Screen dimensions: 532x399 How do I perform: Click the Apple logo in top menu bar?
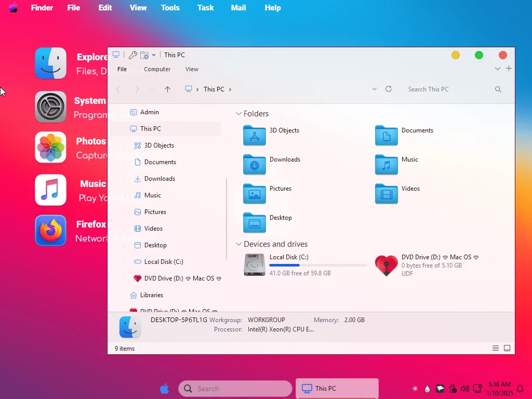click(13, 7)
